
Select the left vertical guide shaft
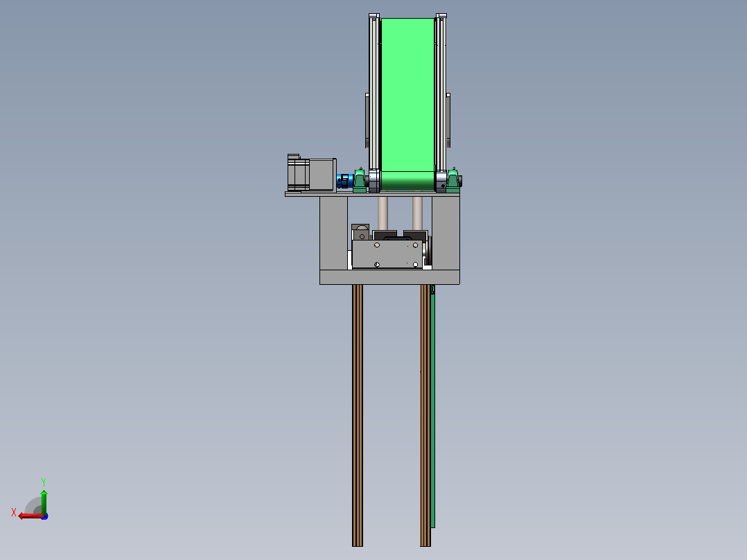point(383,213)
